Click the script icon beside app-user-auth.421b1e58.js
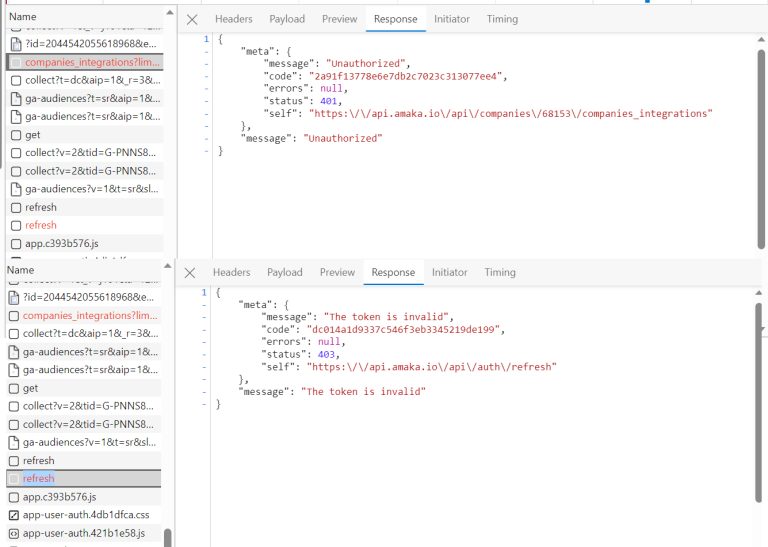768x547 pixels. pos(14,533)
